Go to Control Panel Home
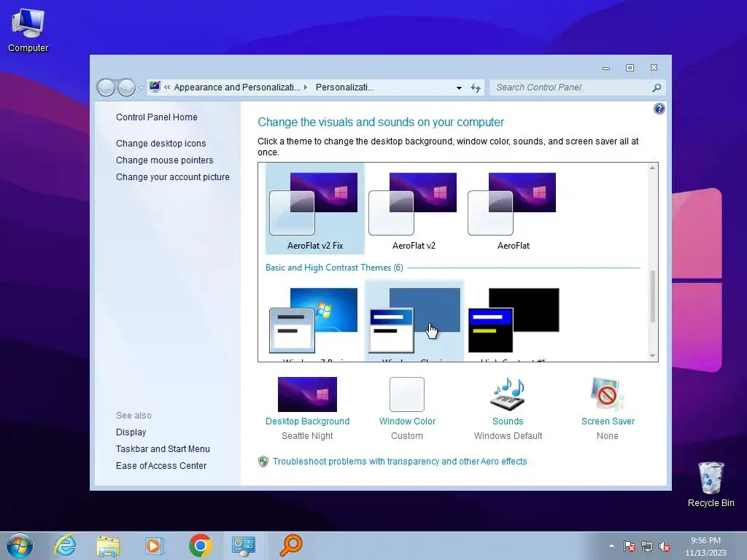Image resolution: width=747 pixels, height=560 pixels. pyautogui.click(x=157, y=117)
